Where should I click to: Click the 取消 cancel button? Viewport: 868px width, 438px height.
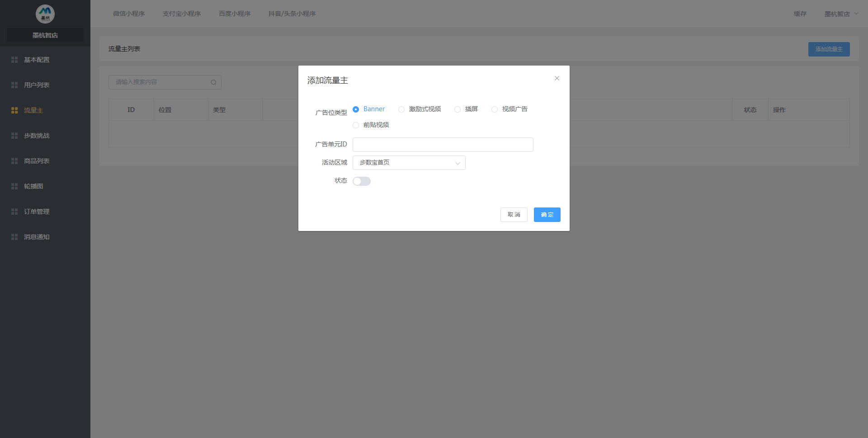[514, 215]
